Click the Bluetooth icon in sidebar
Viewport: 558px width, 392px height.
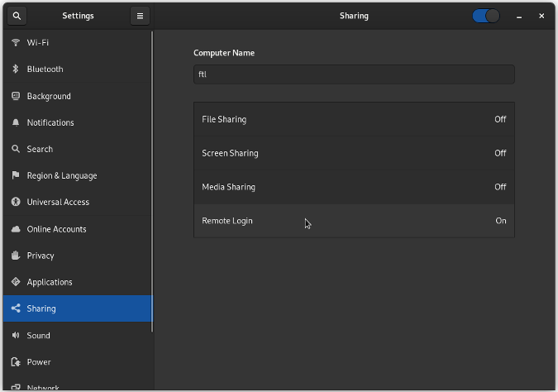(x=16, y=69)
